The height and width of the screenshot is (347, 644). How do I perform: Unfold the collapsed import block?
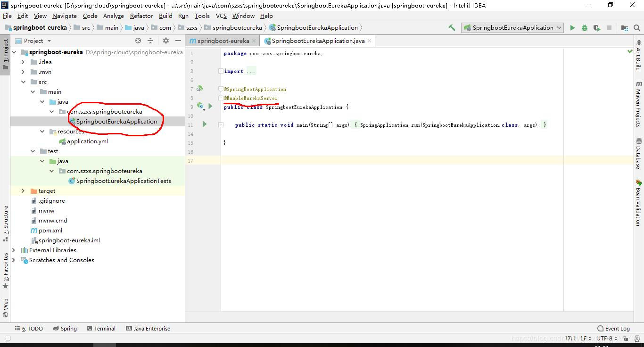[x=221, y=71]
